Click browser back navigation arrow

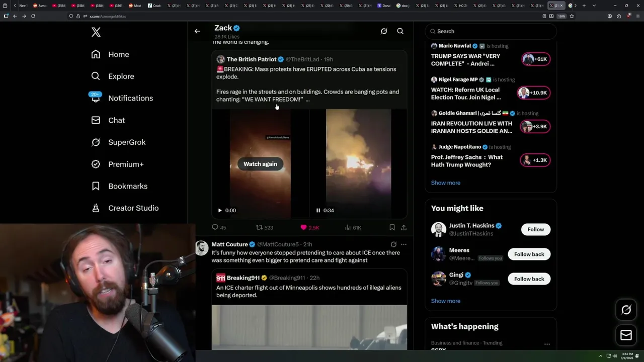pyautogui.click(x=15, y=16)
